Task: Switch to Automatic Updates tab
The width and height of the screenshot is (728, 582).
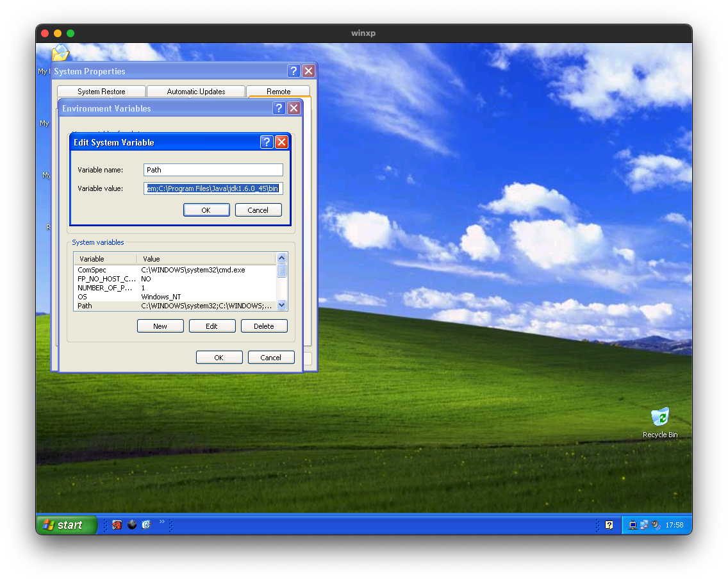Action: [196, 92]
